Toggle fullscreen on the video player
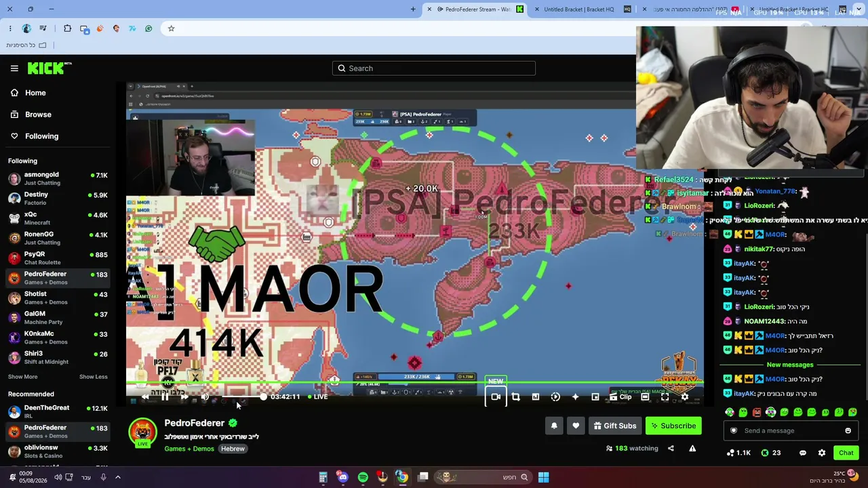 pos(665,397)
